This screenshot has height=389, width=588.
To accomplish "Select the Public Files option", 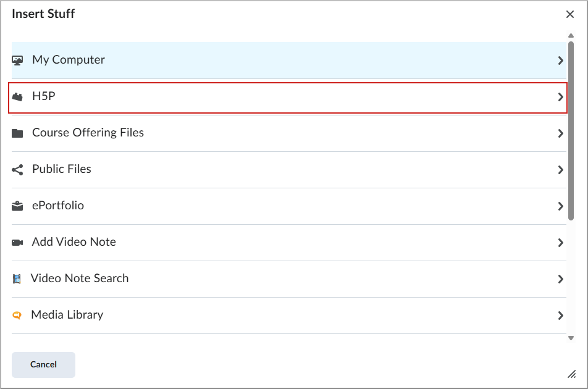I will (x=62, y=169).
